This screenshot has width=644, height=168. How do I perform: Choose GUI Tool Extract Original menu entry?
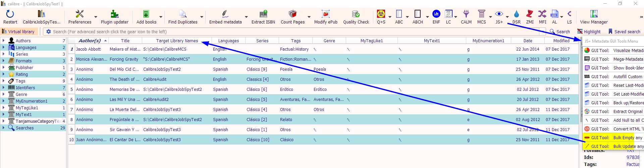pyautogui.click(x=613, y=111)
